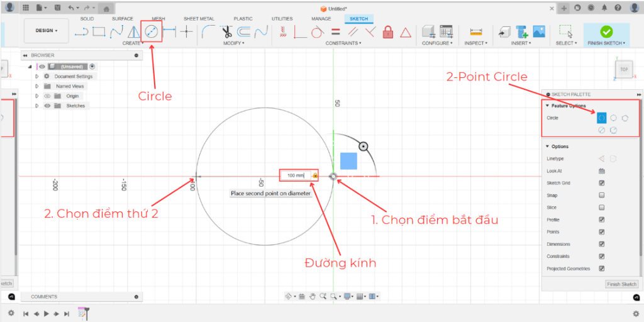This screenshot has height=322, width=644.
Task: Enable the Snap checkbox
Action: (x=602, y=196)
